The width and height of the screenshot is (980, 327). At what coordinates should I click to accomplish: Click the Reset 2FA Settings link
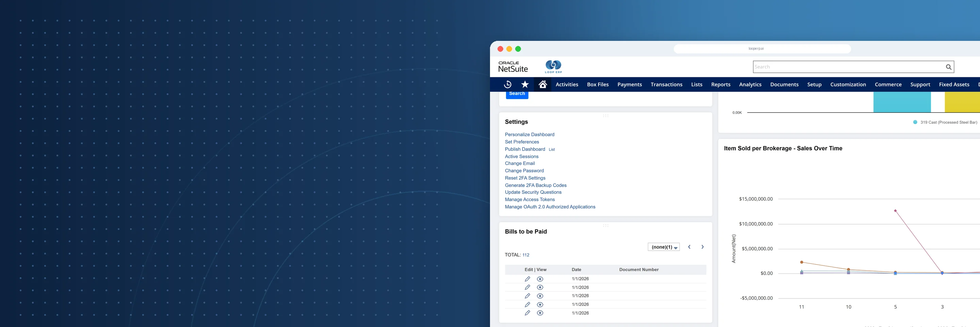(x=525, y=178)
